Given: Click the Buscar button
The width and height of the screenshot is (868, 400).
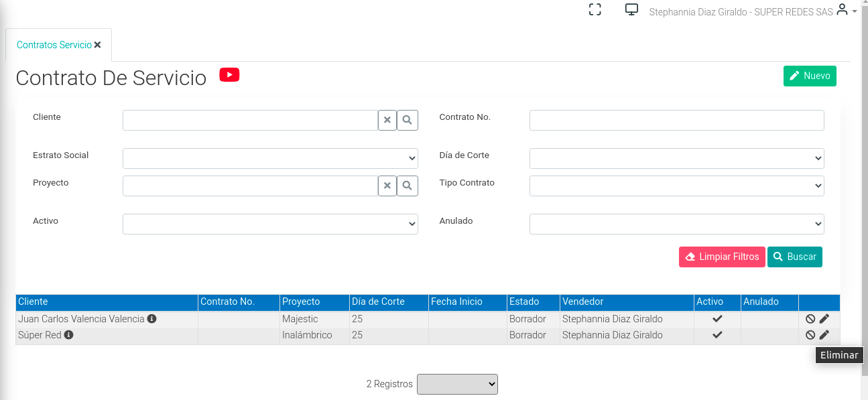Looking at the screenshot, I should (795, 257).
